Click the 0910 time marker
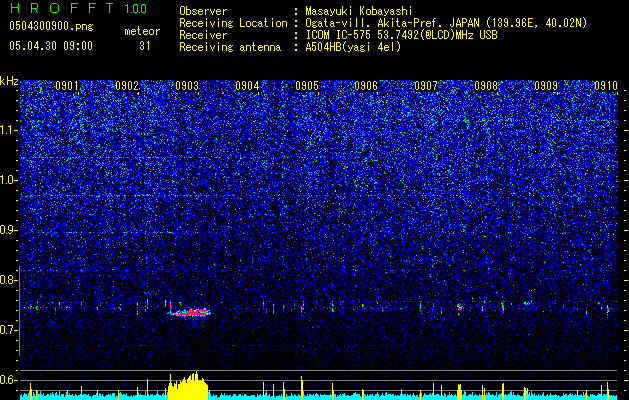This screenshot has width=629, height=400. [x=606, y=86]
